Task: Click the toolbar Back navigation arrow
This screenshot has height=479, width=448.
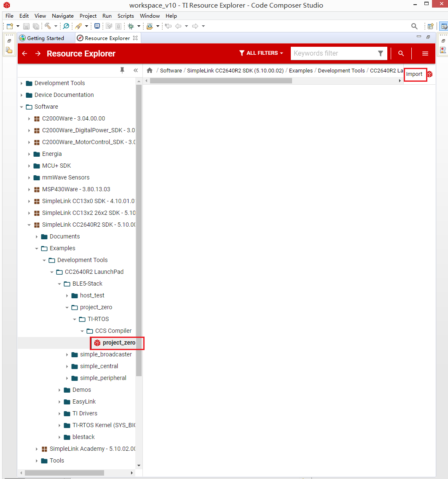Action: pyautogui.click(x=178, y=26)
